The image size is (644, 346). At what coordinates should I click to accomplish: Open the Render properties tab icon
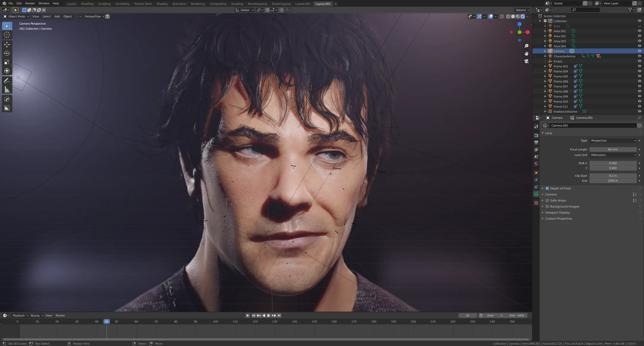[x=536, y=135]
